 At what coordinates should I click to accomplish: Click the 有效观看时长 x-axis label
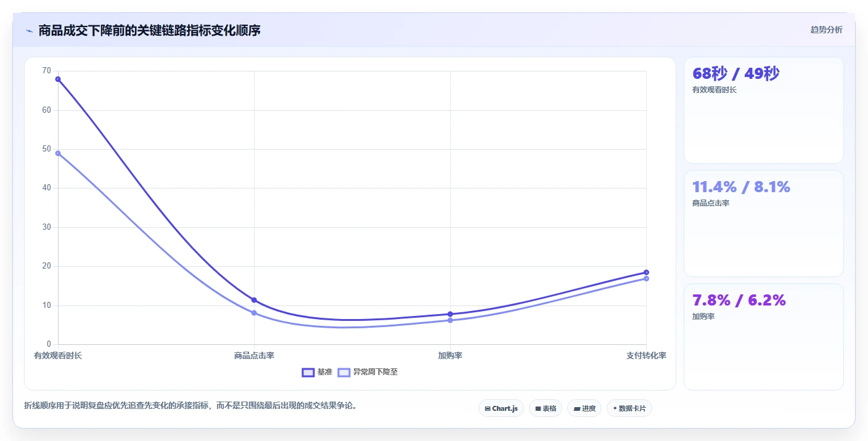tap(58, 355)
